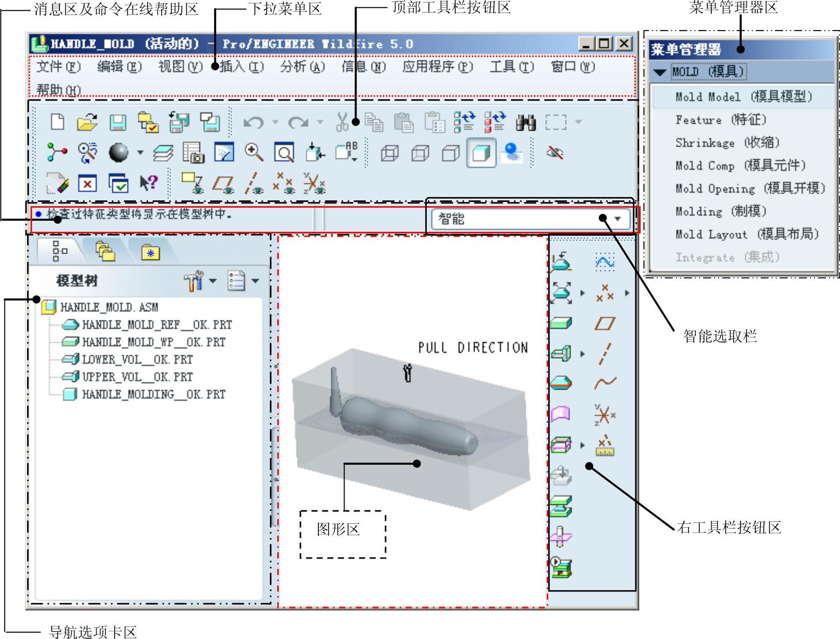The height and width of the screenshot is (639, 840).
Task: Click the Redo arrow icon
Action: point(298,122)
